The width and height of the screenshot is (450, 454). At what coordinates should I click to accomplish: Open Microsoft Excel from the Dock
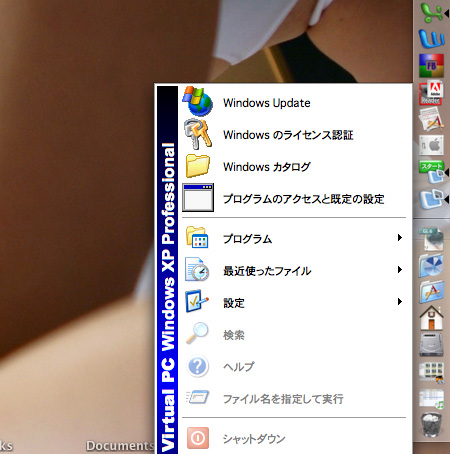pos(431,13)
